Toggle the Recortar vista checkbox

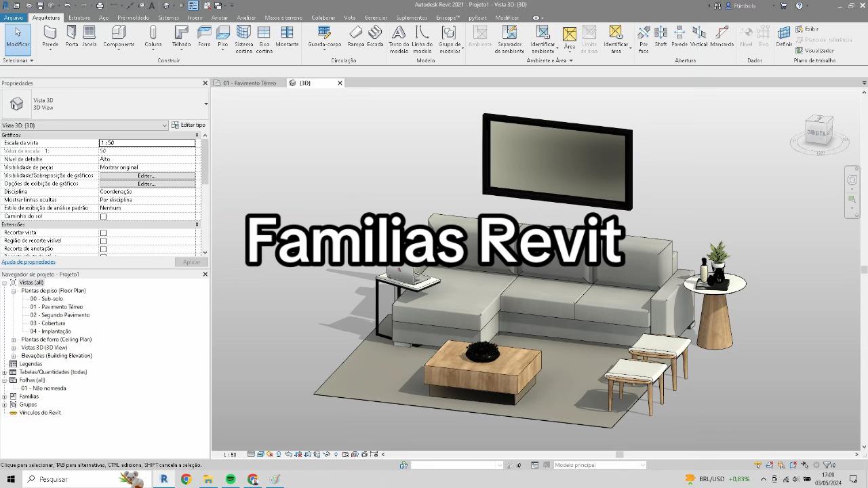[104, 233]
